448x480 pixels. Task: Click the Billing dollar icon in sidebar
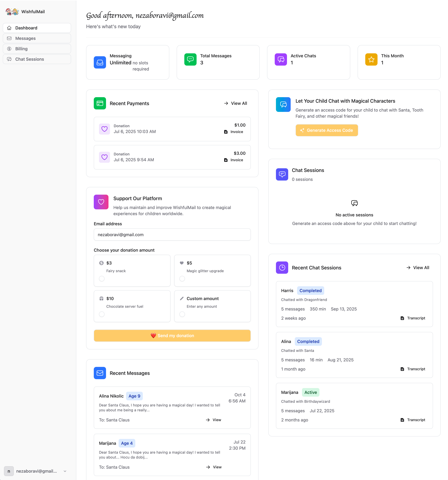click(x=9, y=49)
